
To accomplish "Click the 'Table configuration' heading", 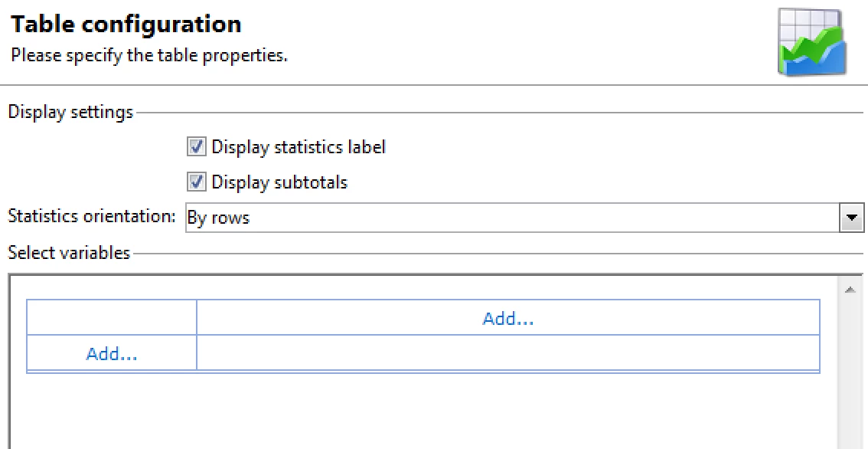I will 126,24.
